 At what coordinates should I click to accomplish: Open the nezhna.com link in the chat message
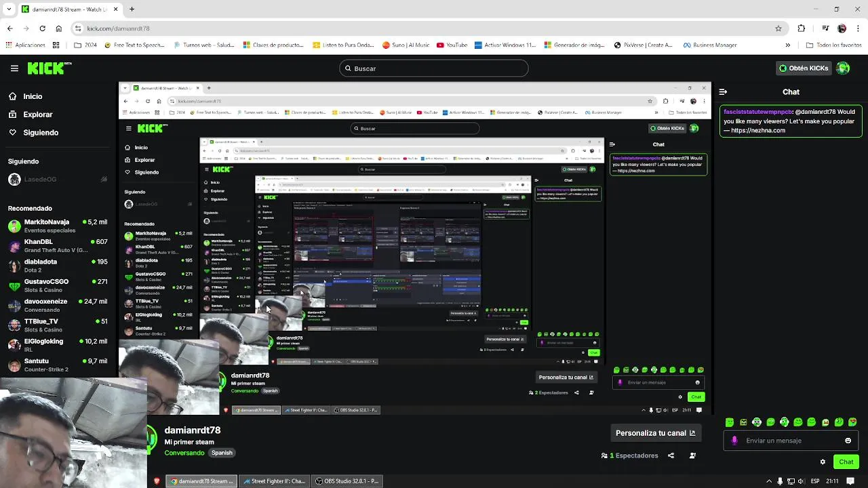pyautogui.click(x=758, y=130)
